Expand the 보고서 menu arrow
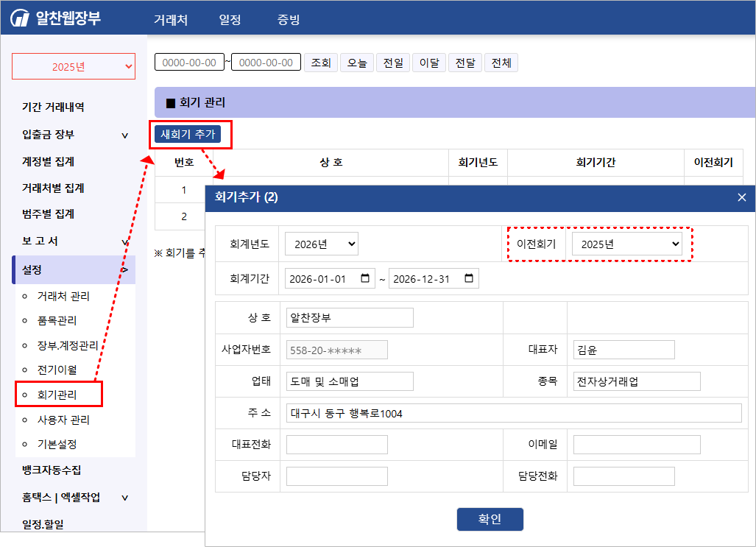The height and width of the screenshot is (547, 756). (125, 241)
